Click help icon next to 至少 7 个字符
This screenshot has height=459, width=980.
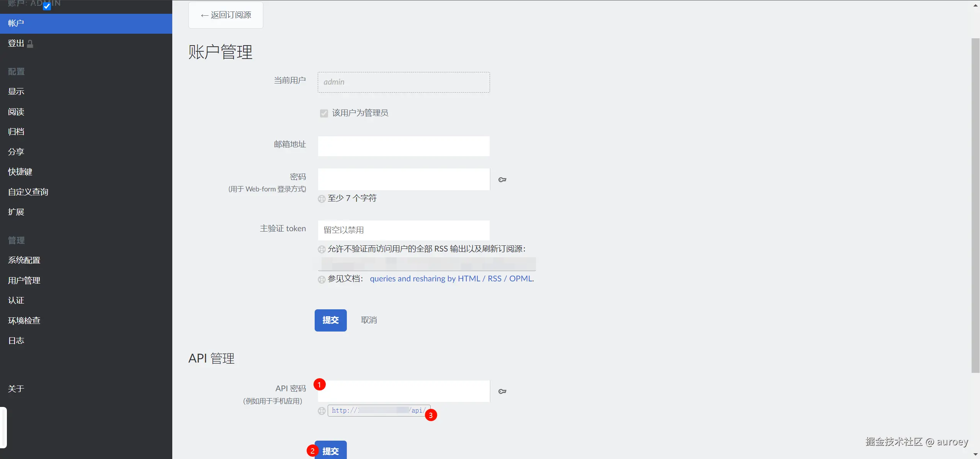322,199
